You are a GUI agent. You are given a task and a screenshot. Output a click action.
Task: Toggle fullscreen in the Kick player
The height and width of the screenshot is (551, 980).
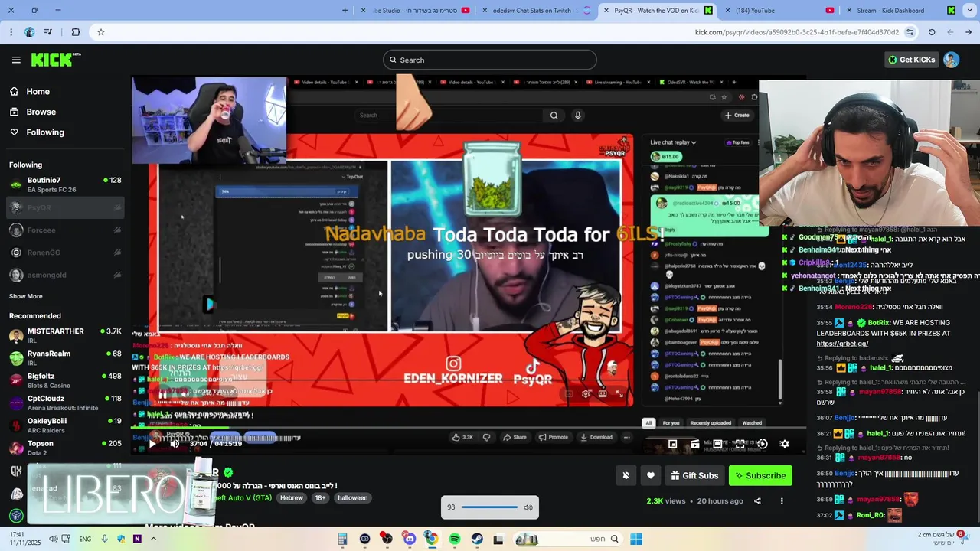pos(740,443)
